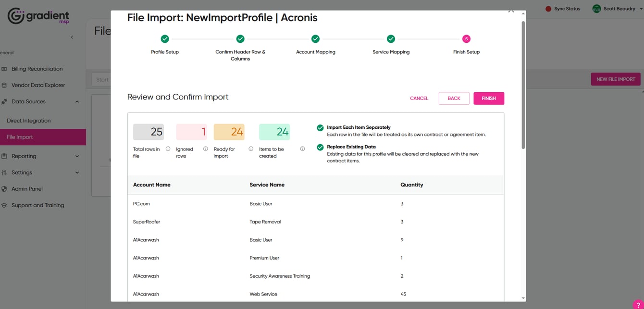The height and width of the screenshot is (309, 644).
Task: Click the Premium User service cell
Action: pos(264,258)
